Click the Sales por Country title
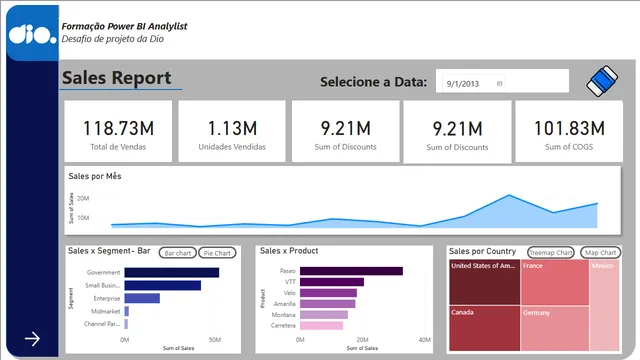Viewport: 640px width, 360px height. tap(482, 251)
